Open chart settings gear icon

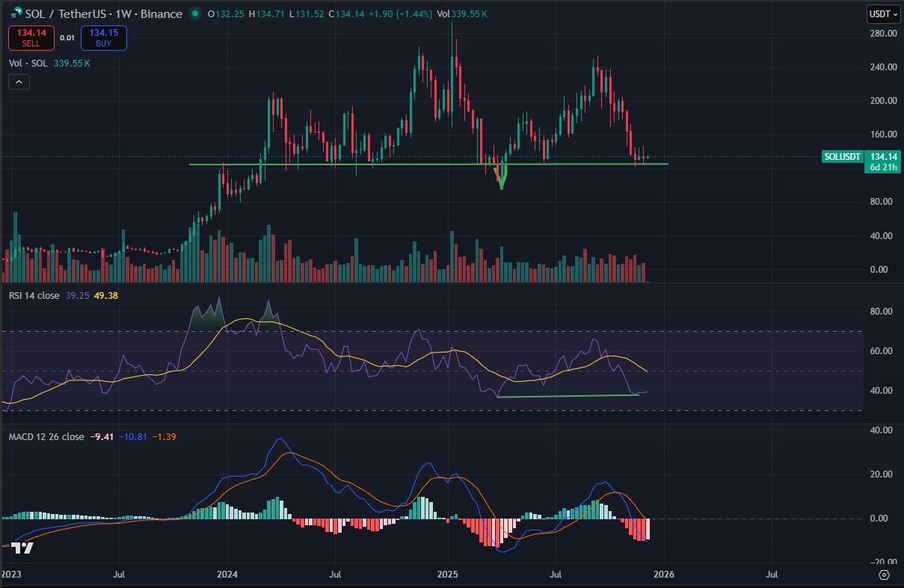click(884, 575)
